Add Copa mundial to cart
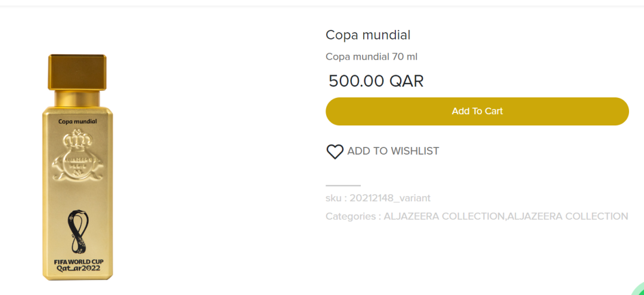This screenshot has height=295, width=644. point(477,111)
